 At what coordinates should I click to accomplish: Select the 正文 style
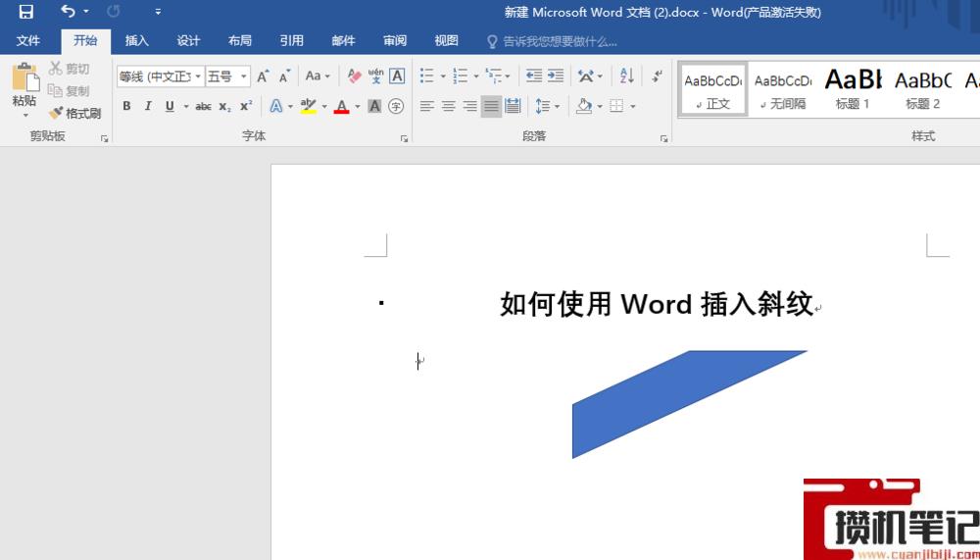pos(712,89)
